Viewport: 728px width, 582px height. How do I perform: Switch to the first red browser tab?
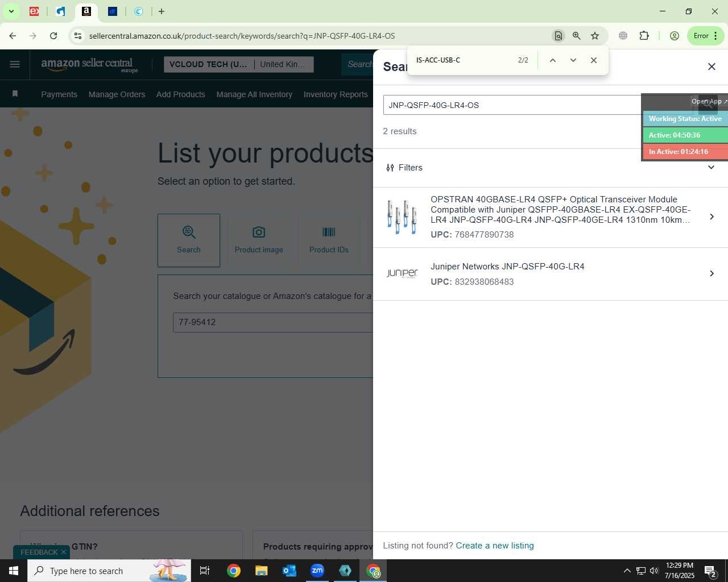click(x=34, y=11)
